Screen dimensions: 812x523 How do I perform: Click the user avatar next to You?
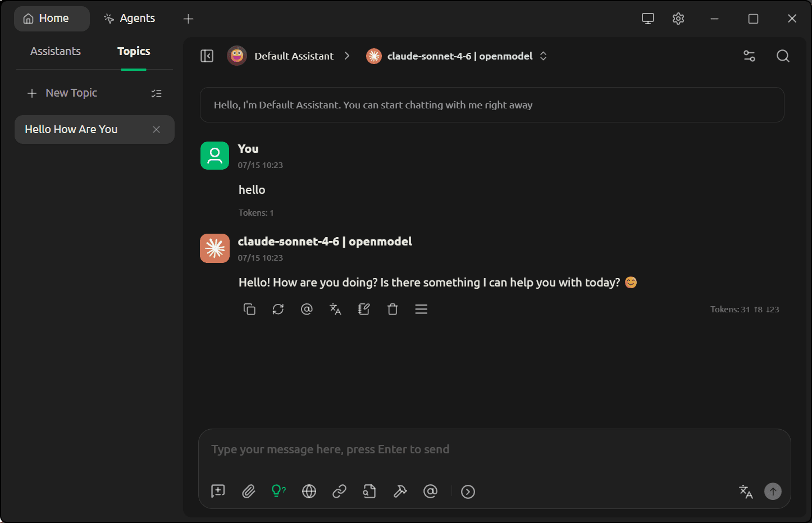click(x=215, y=156)
